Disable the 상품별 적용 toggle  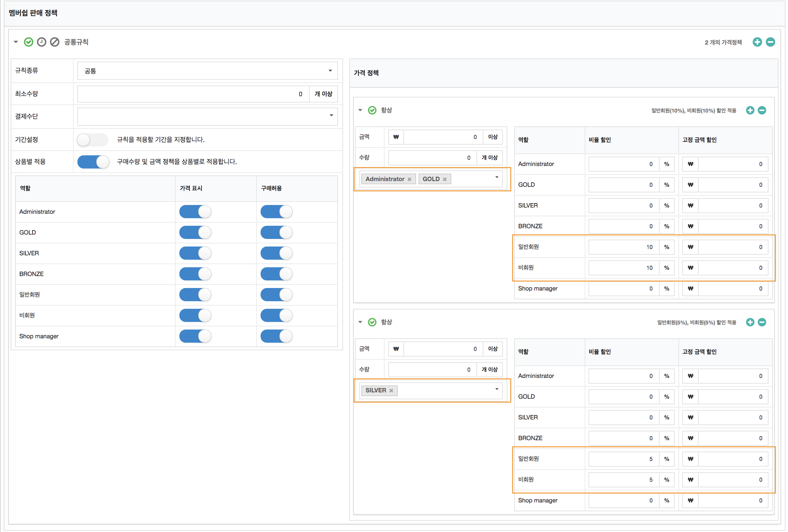click(93, 162)
